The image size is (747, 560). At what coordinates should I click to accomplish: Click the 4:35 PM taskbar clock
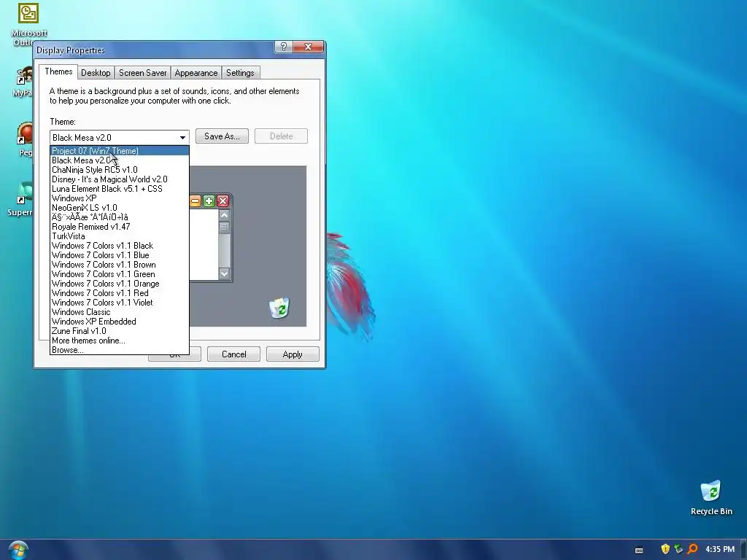click(720, 549)
